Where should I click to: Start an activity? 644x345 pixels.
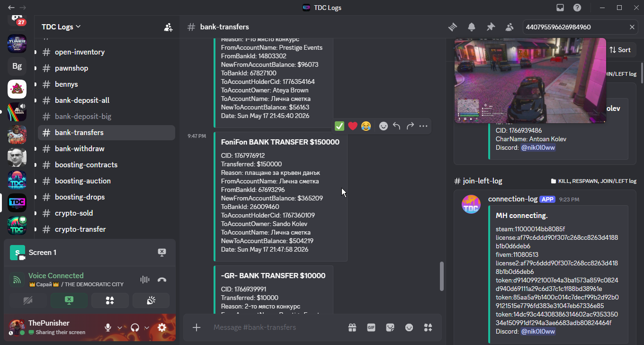[x=110, y=300]
